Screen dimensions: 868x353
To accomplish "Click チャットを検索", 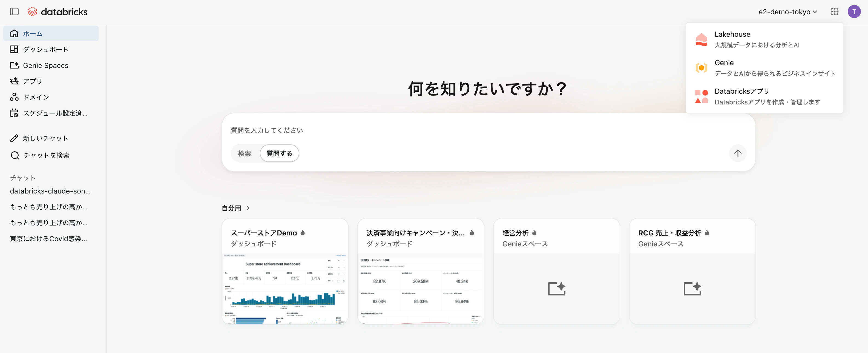I will pyautogui.click(x=51, y=155).
